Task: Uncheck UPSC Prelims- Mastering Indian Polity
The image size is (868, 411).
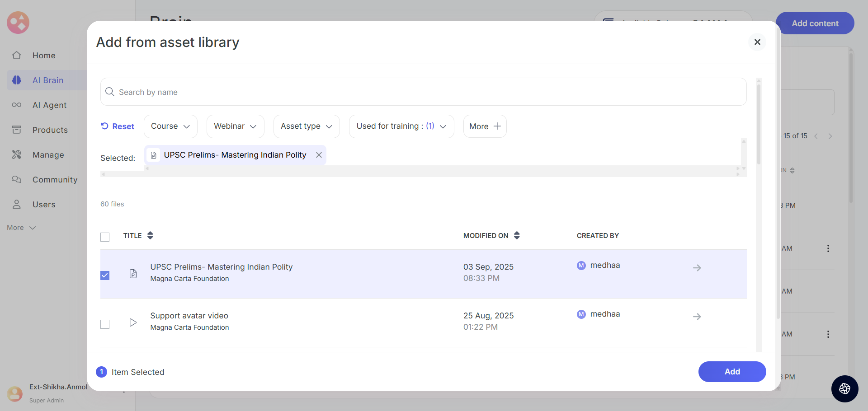Action: coord(105,276)
